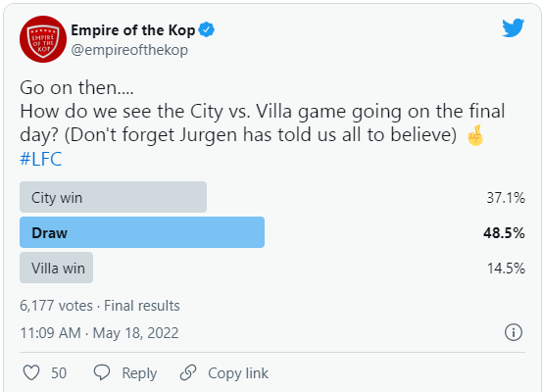Open Empire of the Kop avatar
The width and height of the screenshot is (543, 392).
[43, 39]
